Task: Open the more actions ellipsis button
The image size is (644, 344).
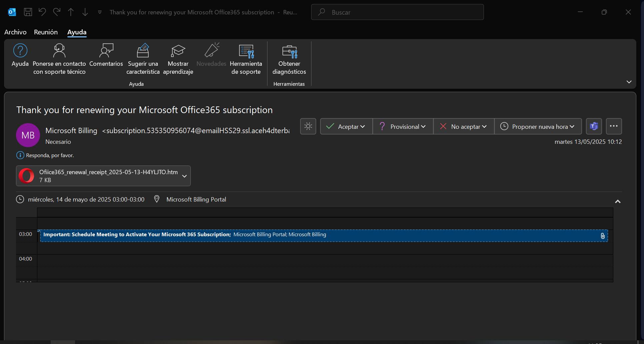Action: click(614, 126)
